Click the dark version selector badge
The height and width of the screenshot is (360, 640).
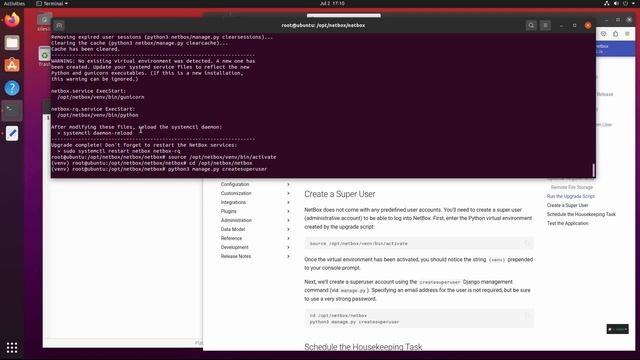coord(617,329)
